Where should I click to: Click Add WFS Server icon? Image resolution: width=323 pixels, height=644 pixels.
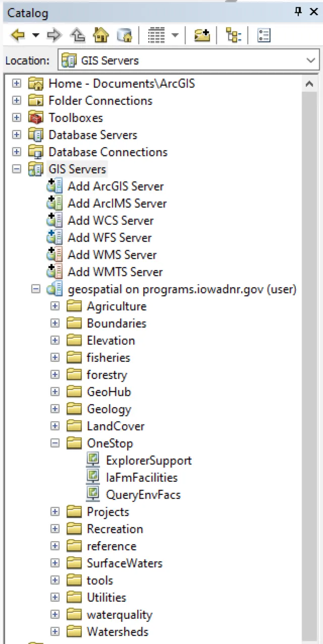55,237
